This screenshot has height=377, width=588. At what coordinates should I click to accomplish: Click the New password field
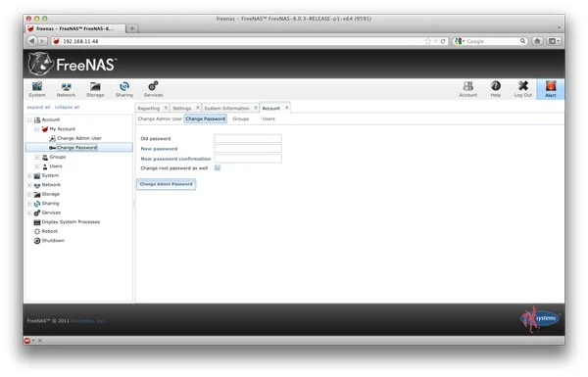[248, 149]
